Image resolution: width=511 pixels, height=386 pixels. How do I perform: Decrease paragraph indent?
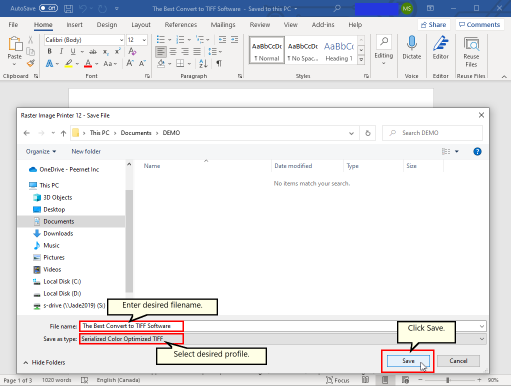pos(222,40)
